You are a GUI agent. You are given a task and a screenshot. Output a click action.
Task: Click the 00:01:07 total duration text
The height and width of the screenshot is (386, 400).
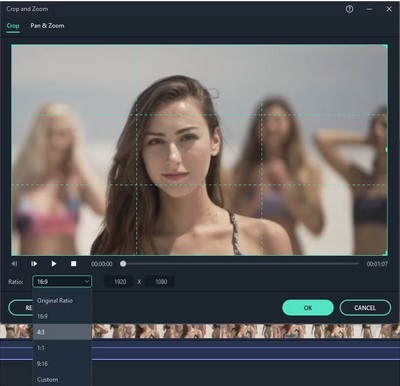(377, 264)
